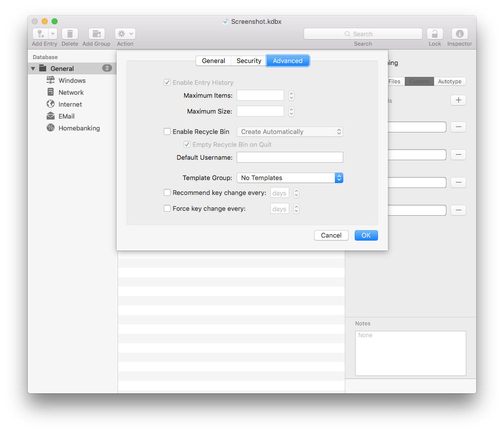Click the Lock padlock icon
This screenshot has width=504, height=433.
pyautogui.click(x=435, y=34)
